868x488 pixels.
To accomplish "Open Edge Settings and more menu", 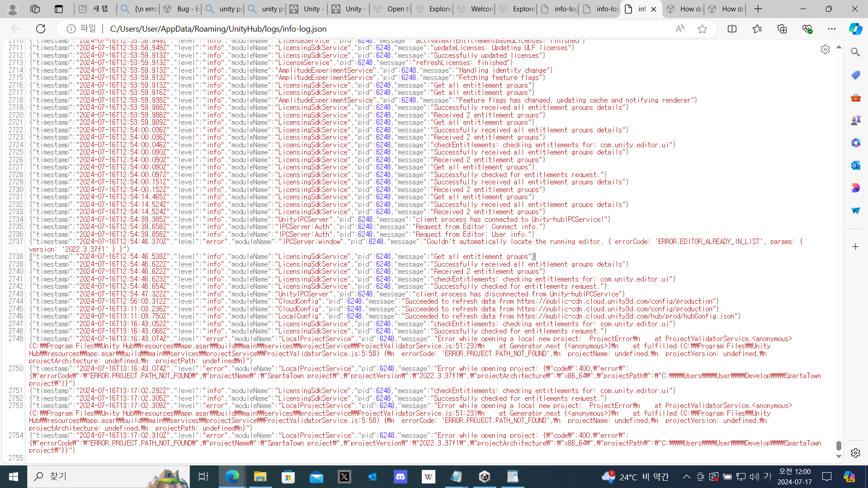I will coord(832,28).
